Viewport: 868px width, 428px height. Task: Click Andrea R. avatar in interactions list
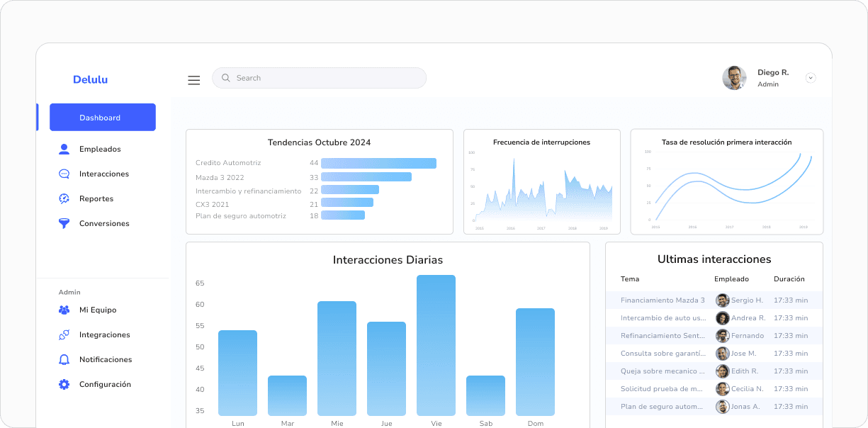click(723, 318)
